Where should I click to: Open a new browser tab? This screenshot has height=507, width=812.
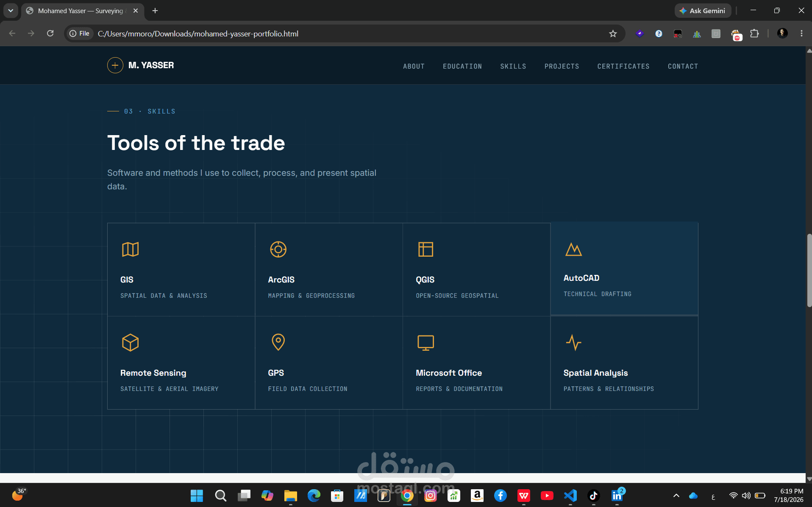(155, 11)
